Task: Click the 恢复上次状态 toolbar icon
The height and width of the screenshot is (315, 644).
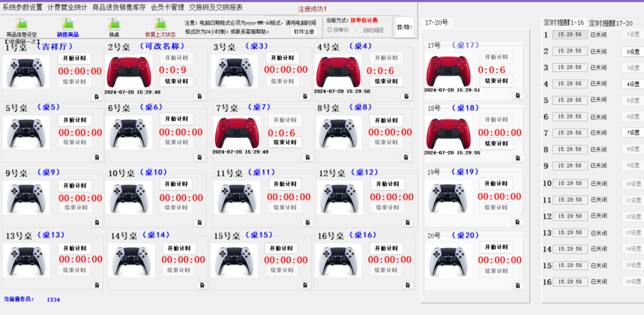Action: point(160,28)
